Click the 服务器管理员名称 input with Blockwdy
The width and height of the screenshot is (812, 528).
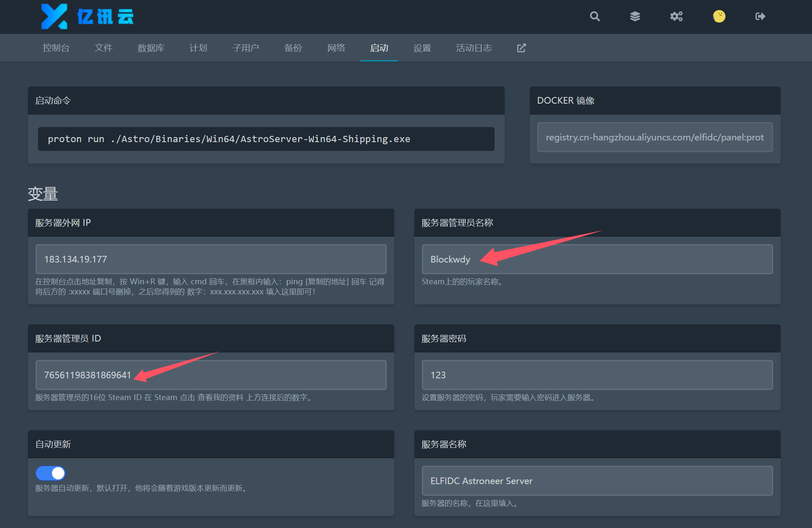tap(597, 259)
